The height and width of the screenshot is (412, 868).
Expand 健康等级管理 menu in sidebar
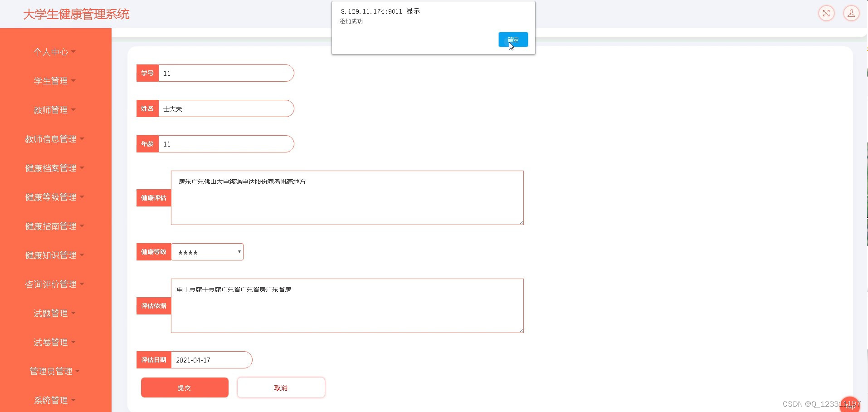pyautogui.click(x=55, y=197)
